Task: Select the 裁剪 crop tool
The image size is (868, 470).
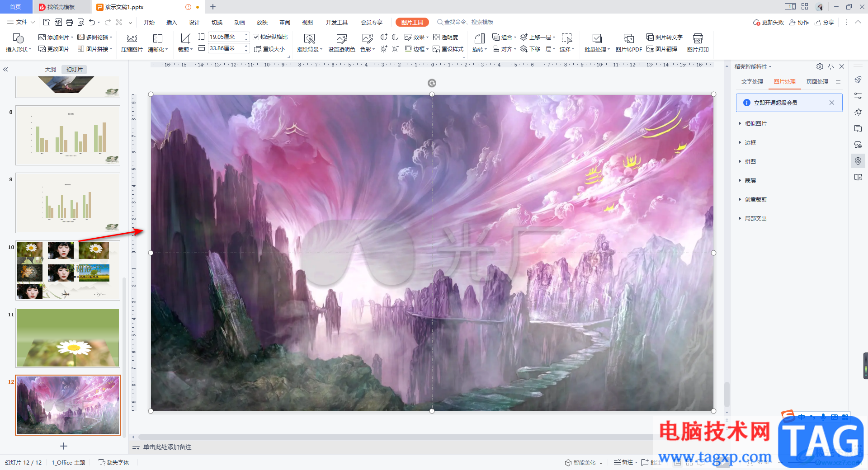Action: (x=185, y=43)
